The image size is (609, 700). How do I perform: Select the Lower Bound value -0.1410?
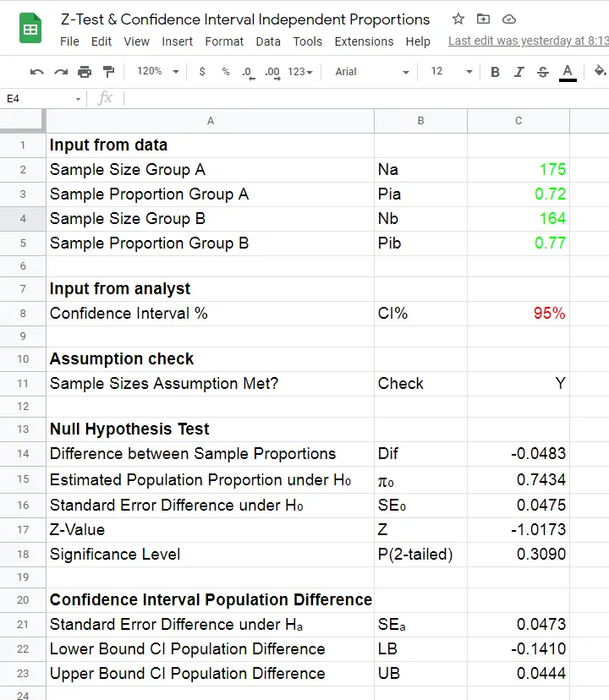point(518,649)
